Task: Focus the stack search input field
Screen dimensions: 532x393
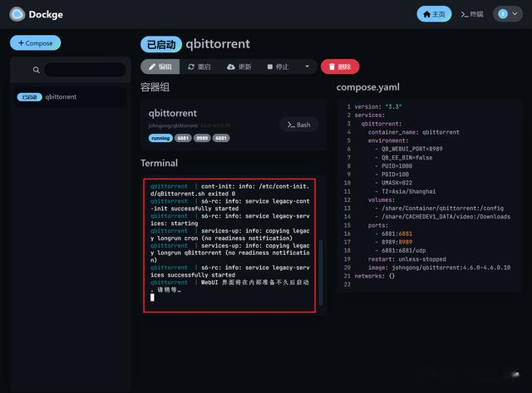Action: (x=85, y=70)
